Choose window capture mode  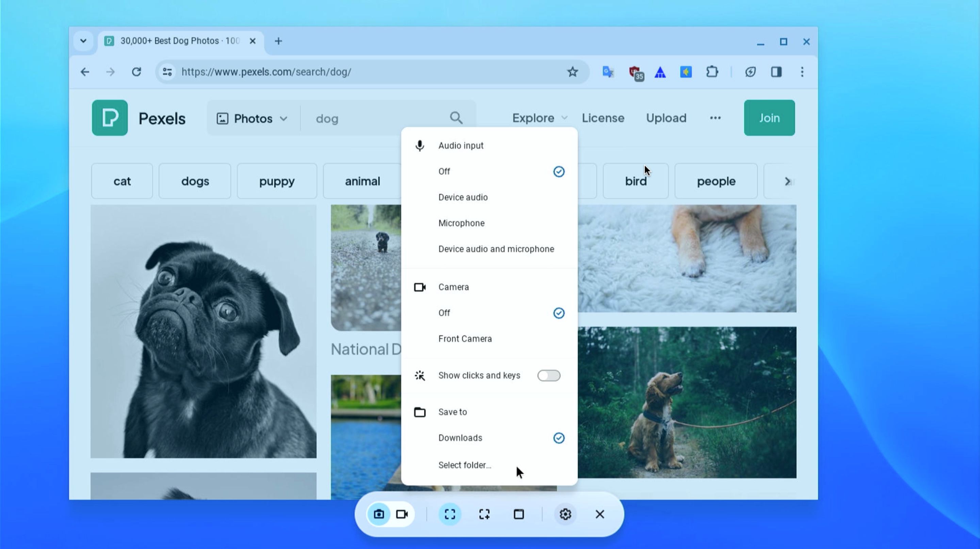(x=519, y=514)
